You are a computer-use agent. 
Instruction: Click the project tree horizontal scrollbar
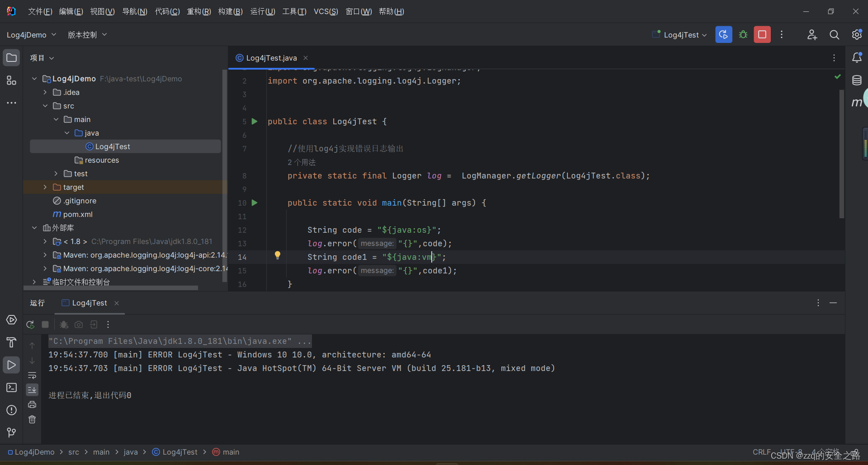111,287
